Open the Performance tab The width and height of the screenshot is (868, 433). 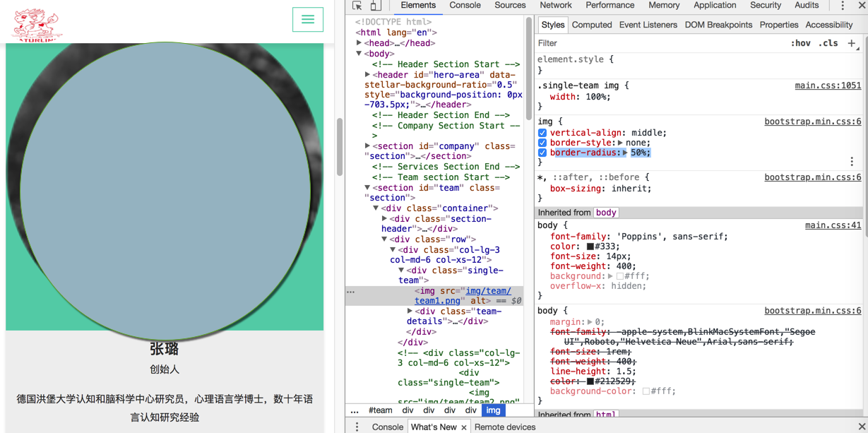click(610, 6)
